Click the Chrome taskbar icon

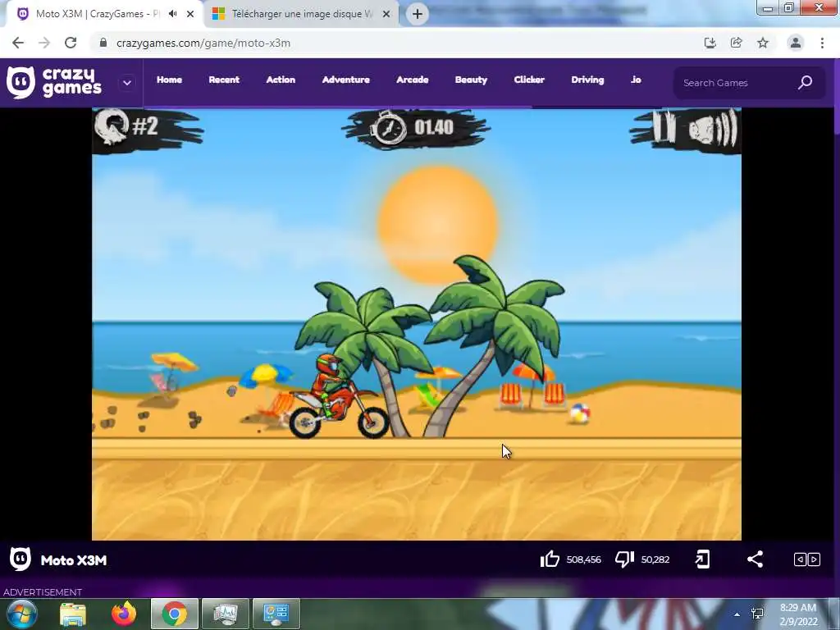pyautogui.click(x=175, y=614)
